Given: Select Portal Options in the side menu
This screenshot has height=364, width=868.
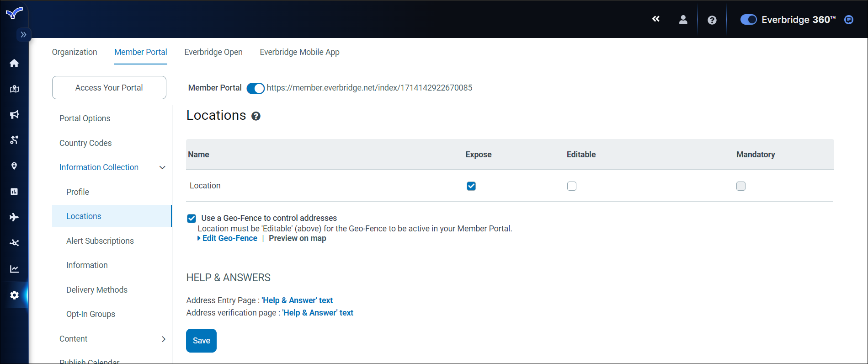Looking at the screenshot, I should click(x=85, y=118).
